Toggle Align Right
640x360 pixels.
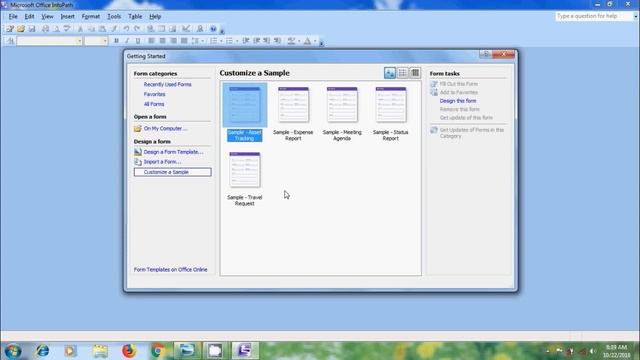pos(173,41)
